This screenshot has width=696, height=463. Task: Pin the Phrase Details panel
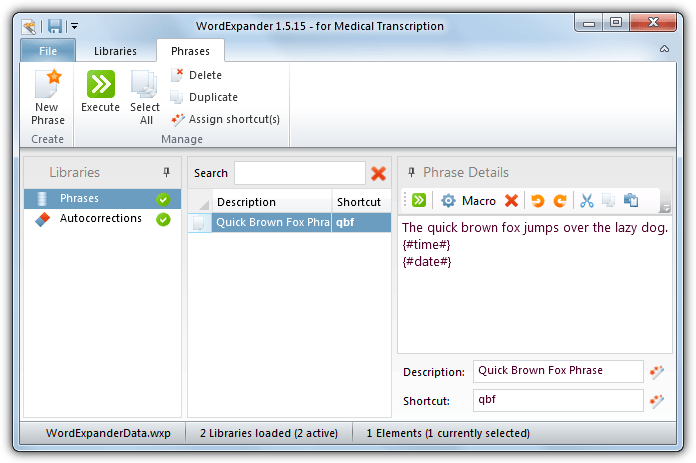pyautogui.click(x=411, y=172)
